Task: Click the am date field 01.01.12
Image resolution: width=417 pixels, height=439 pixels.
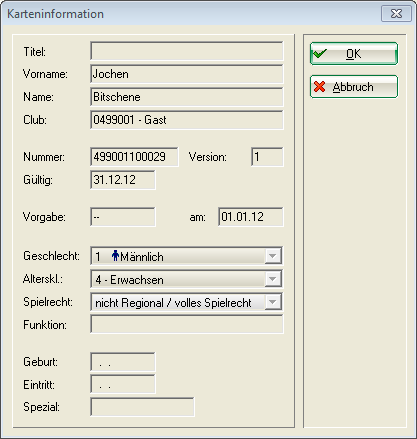Action: pos(251,217)
